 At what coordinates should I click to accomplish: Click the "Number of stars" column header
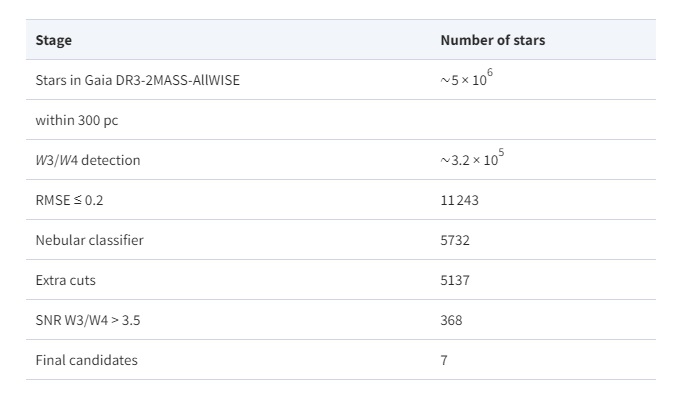pos(492,40)
